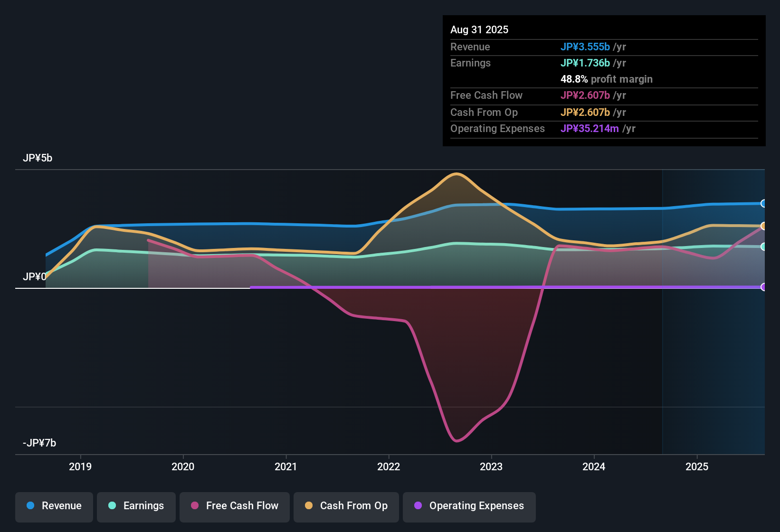This screenshot has height=532, width=780.
Task: Toggle the Operating Expenses series visibility
Action: tap(469, 506)
